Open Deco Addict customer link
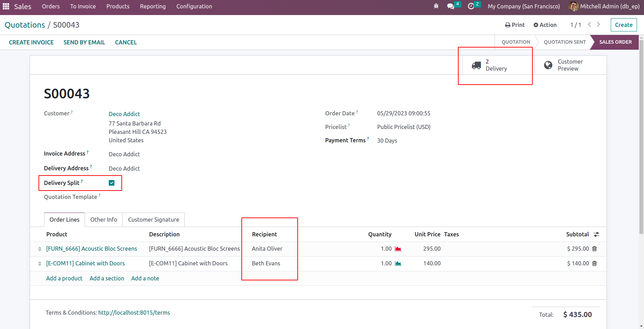644x329 pixels. pos(124,114)
